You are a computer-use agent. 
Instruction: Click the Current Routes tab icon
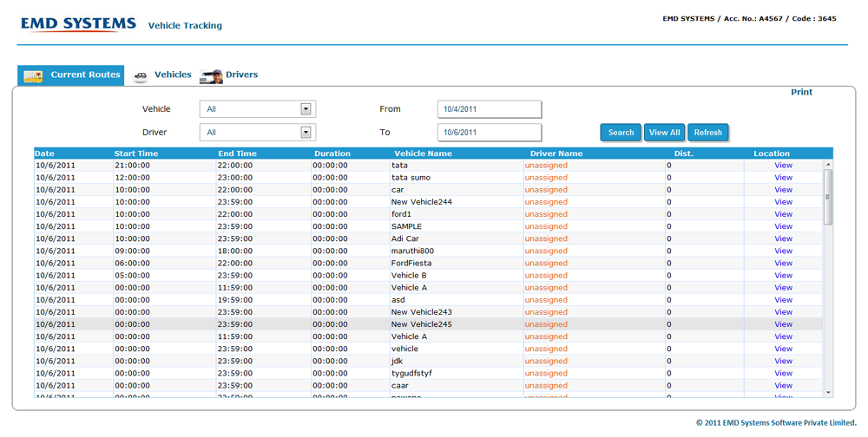point(33,76)
